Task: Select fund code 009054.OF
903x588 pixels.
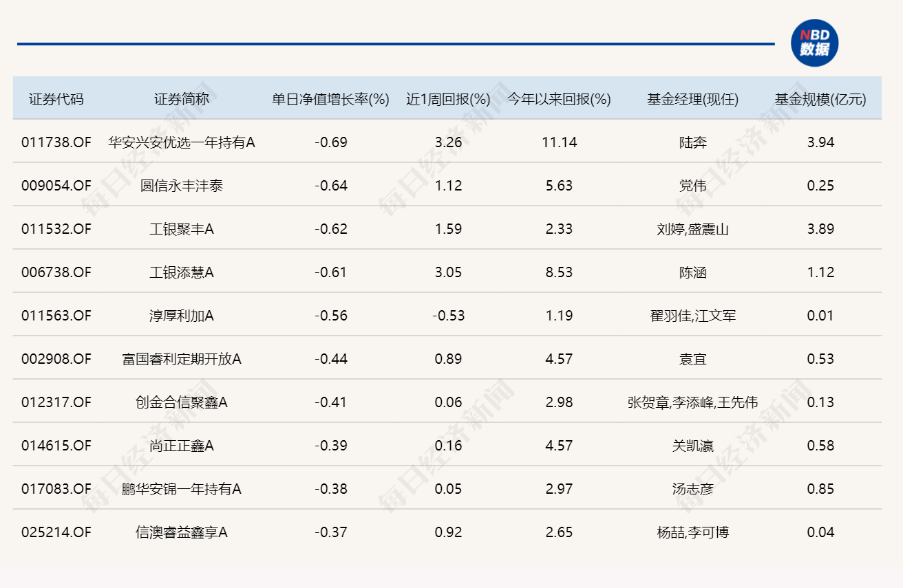Action: coord(56,186)
